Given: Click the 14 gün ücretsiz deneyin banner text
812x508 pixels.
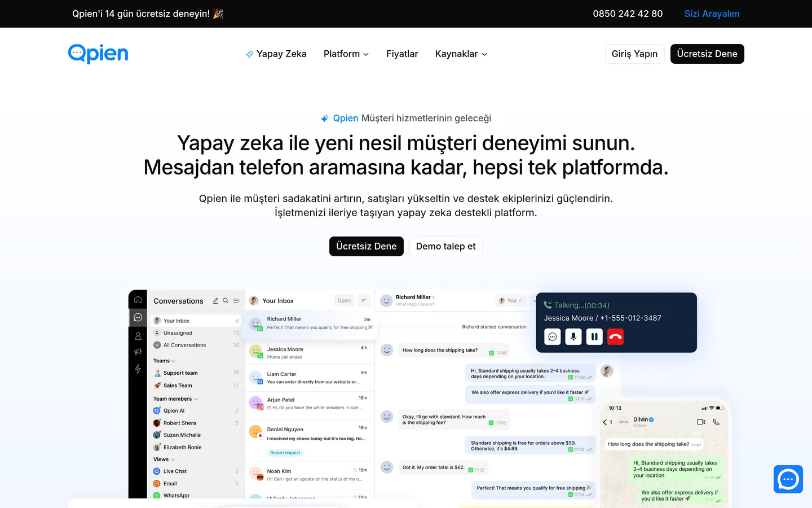Looking at the screenshot, I should pyautogui.click(x=148, y=14).
